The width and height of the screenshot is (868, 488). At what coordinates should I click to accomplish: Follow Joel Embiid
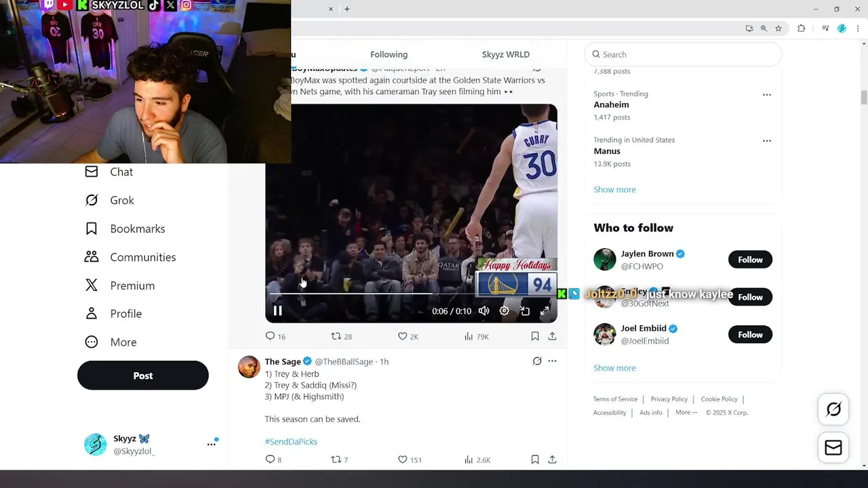point(750,335)
